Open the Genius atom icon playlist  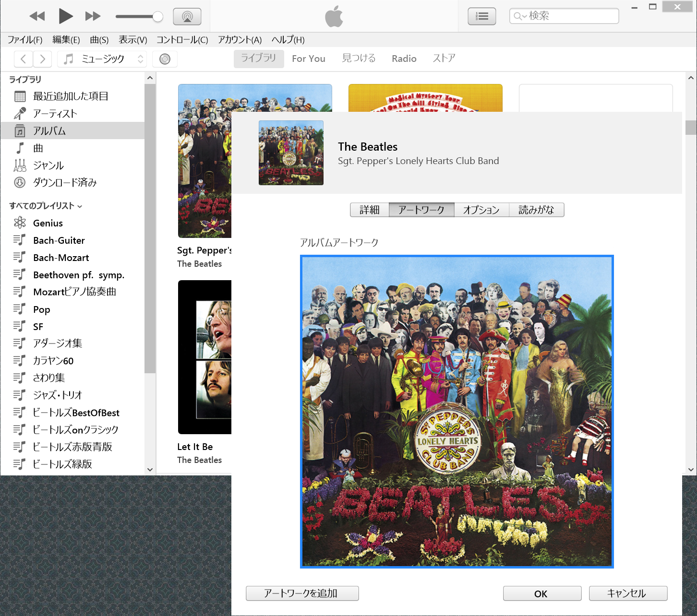click(x=20, y=223)
